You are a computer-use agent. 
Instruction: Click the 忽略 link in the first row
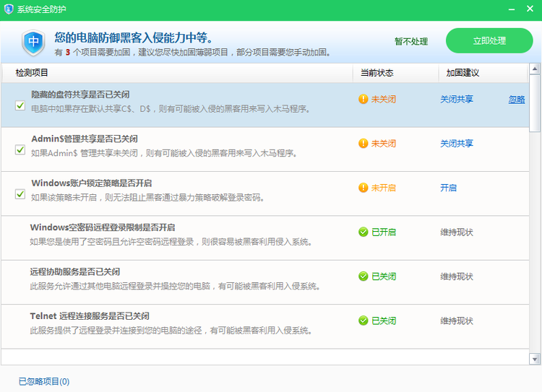(x=517, y=100)
